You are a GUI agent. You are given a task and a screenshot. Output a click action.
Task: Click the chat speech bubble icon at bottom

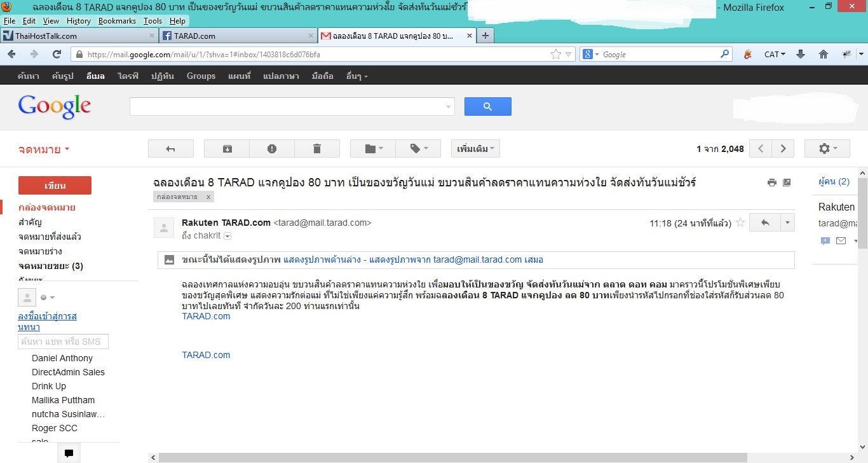coord(69,453)
